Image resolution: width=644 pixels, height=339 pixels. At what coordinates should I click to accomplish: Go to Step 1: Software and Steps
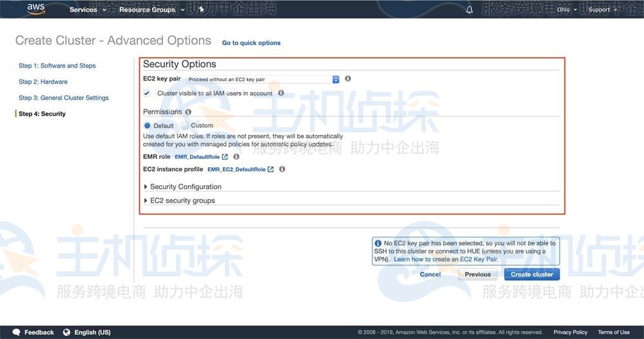click(57, 66)
